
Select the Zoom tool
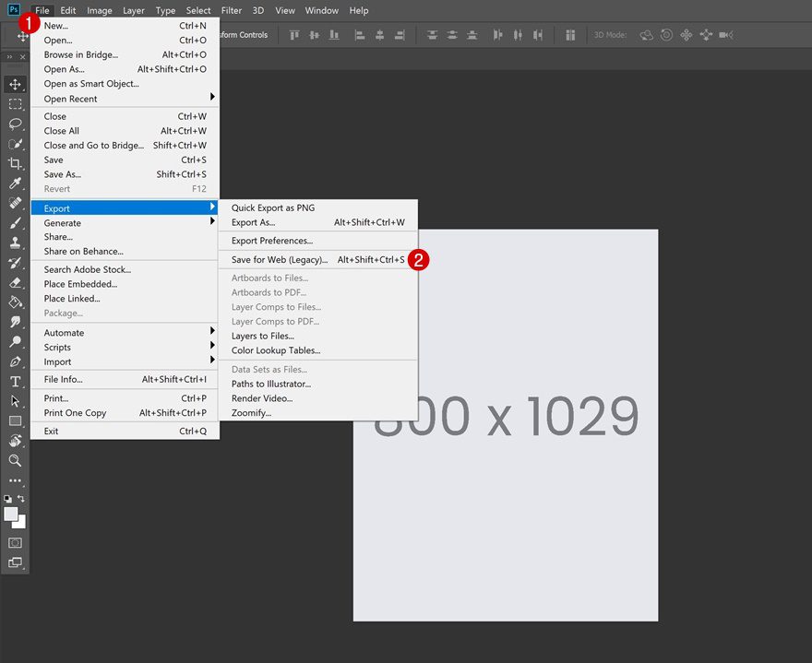(x=15, y=461)
